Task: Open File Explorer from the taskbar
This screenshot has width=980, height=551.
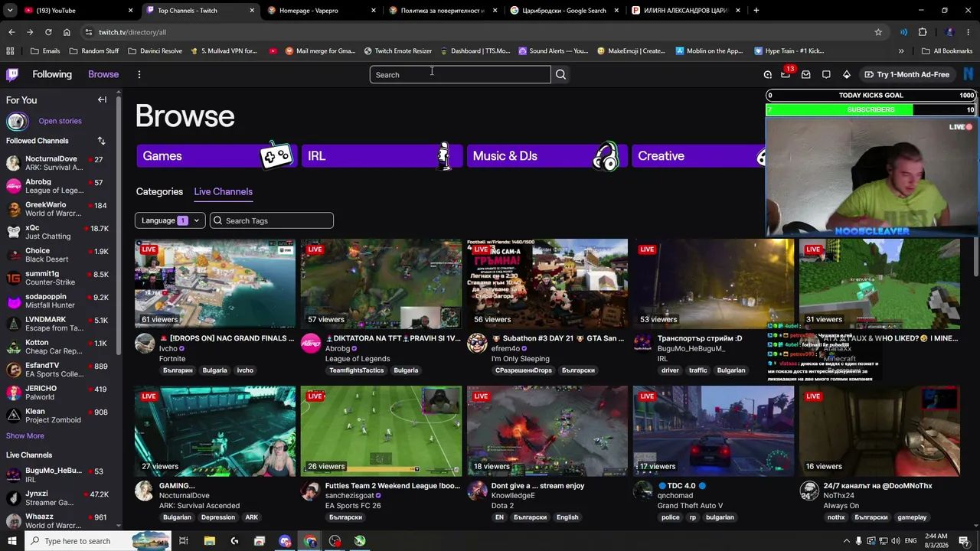Action: coord(210,541)
